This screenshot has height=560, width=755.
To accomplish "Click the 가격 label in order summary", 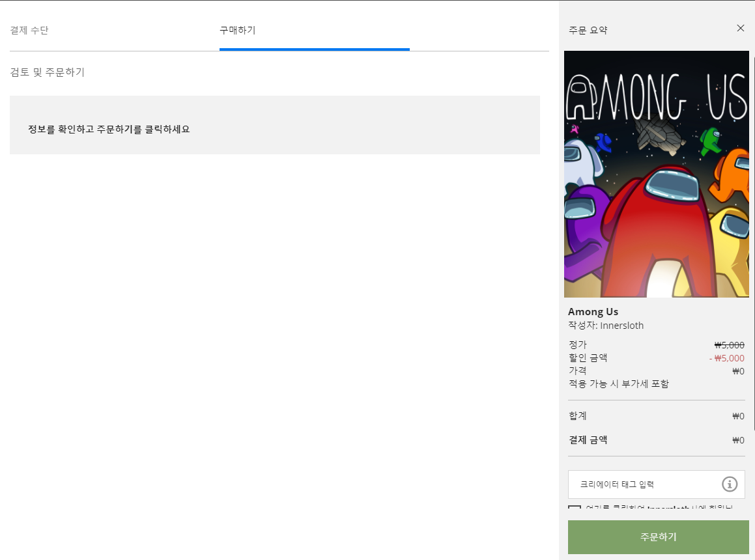I will pos(577,371).
